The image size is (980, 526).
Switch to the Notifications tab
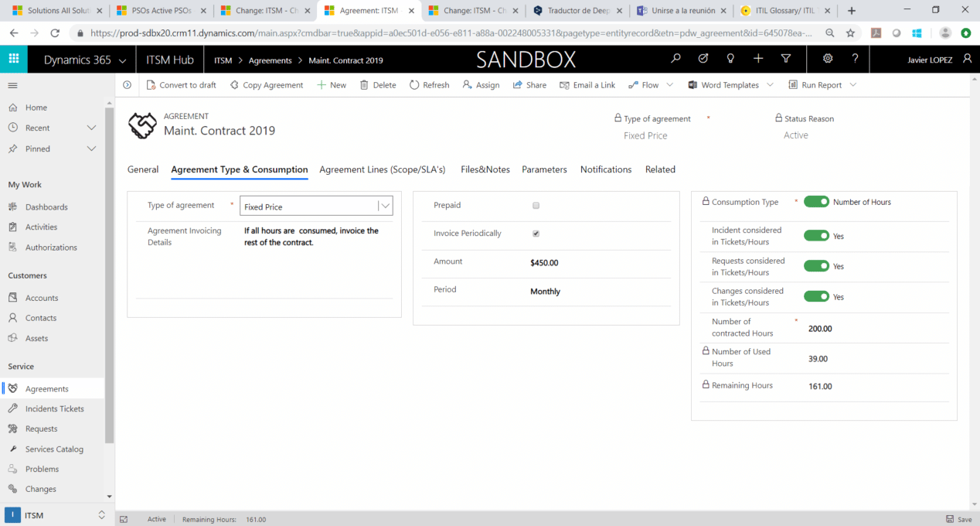(606, 169)
